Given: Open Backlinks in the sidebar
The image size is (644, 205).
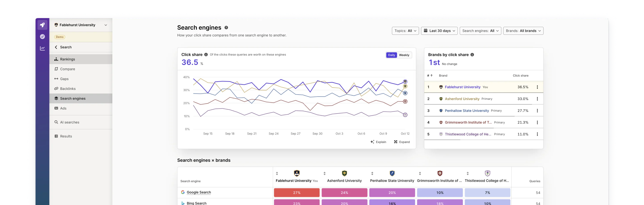Looking at the screenshot, I should pos(81,89).
